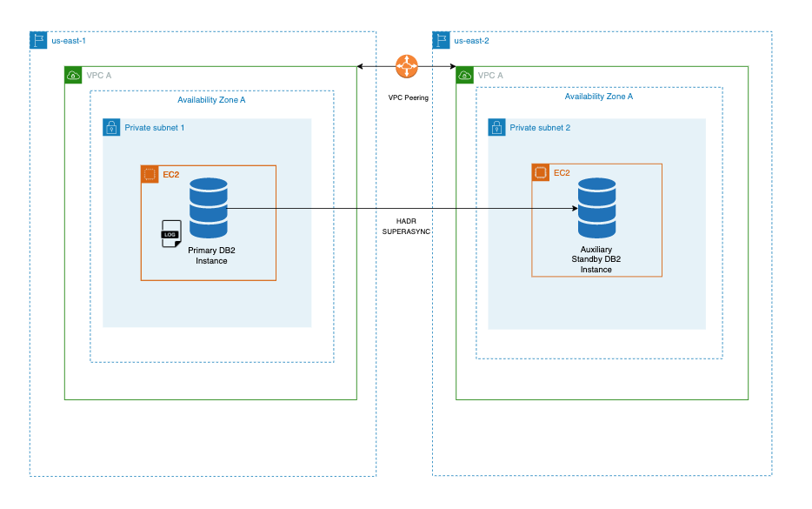Click the VPC A cloud icon on the right

464,76
